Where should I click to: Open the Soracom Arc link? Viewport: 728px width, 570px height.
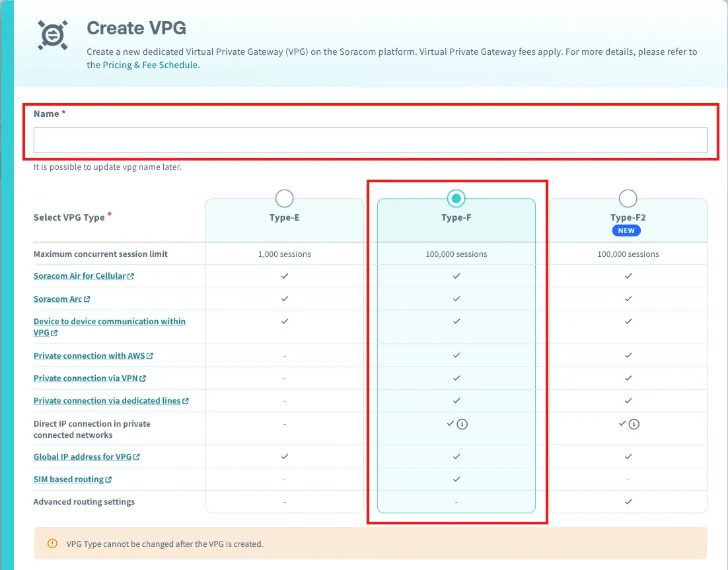pyautogui.click(x=61, y=299)
